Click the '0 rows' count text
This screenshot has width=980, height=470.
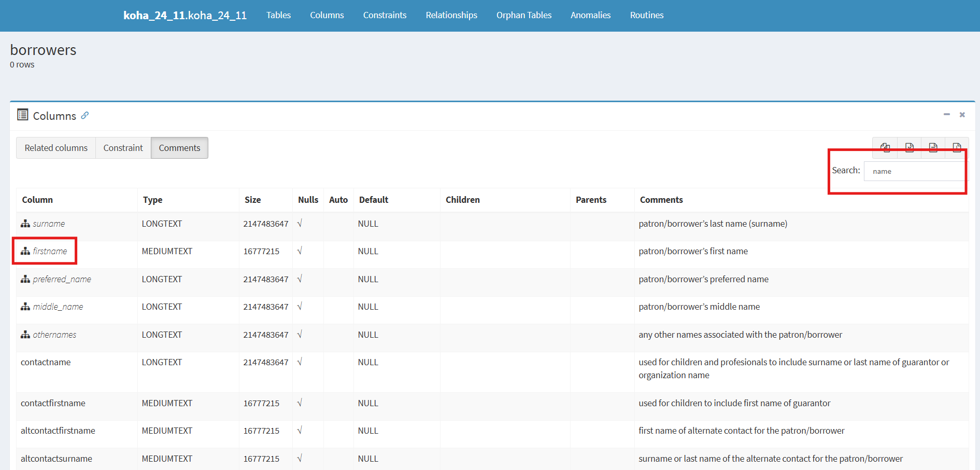22,64
